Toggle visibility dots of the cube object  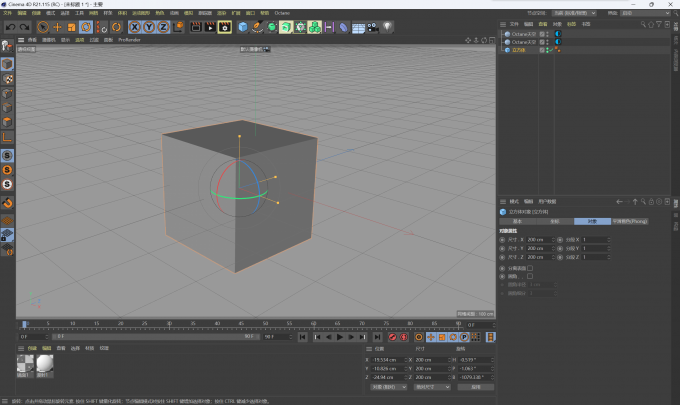(x=547, y=50)
